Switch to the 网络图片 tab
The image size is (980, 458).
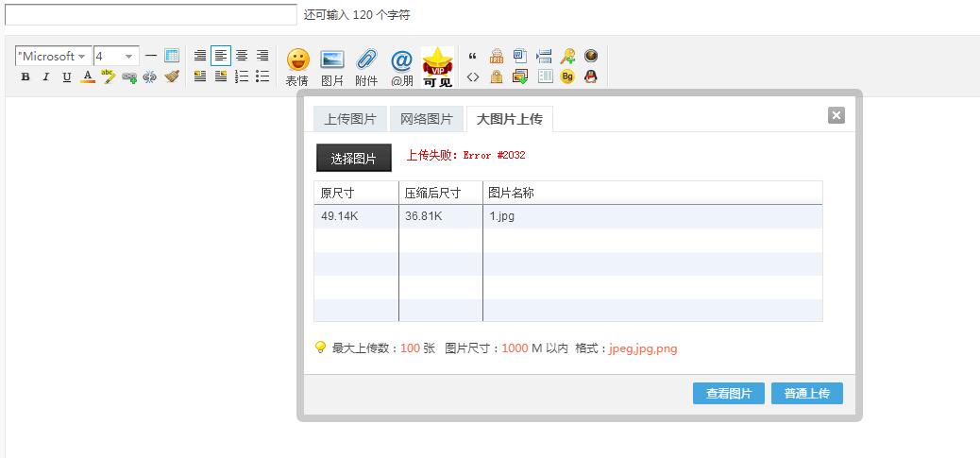[426, 119]
